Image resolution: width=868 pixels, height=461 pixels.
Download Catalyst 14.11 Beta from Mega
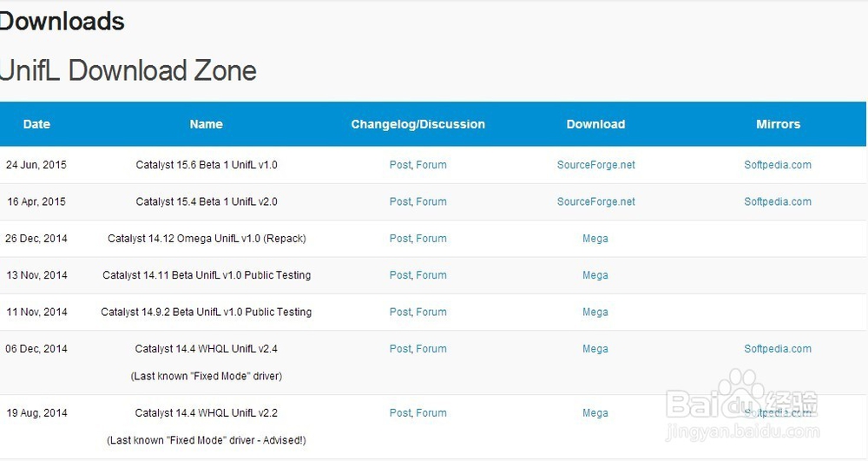pos(595,275)
